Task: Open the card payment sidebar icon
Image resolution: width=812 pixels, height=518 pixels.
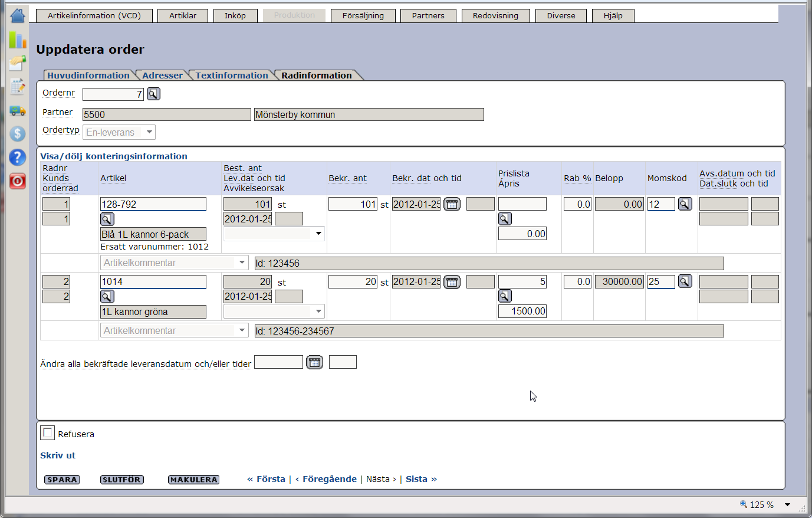Action: pyautogui.click(x=18, y=63)
